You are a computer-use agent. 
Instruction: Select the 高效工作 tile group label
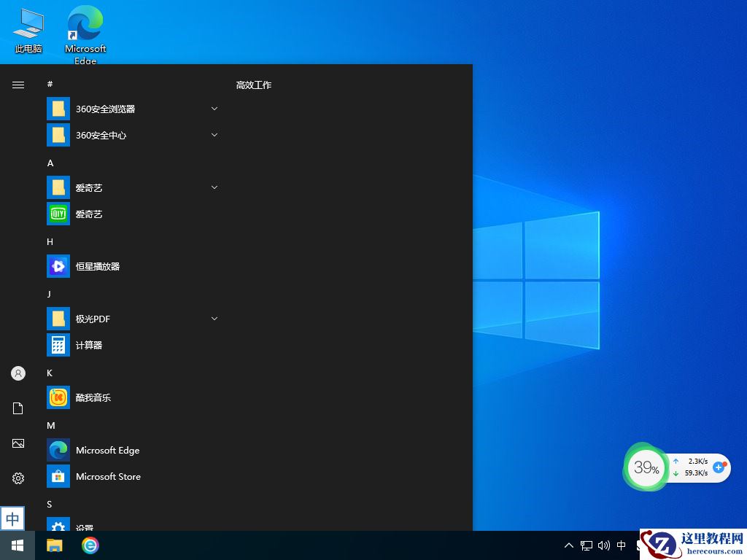pyautogui.click(x=253, y=85)
